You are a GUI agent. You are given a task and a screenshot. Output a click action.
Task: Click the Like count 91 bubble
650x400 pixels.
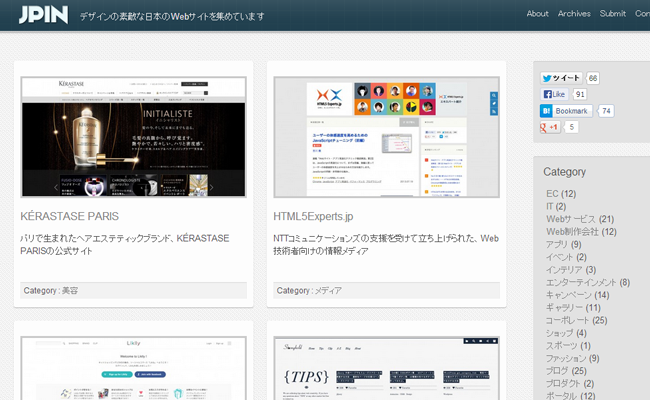coord(580,94)
